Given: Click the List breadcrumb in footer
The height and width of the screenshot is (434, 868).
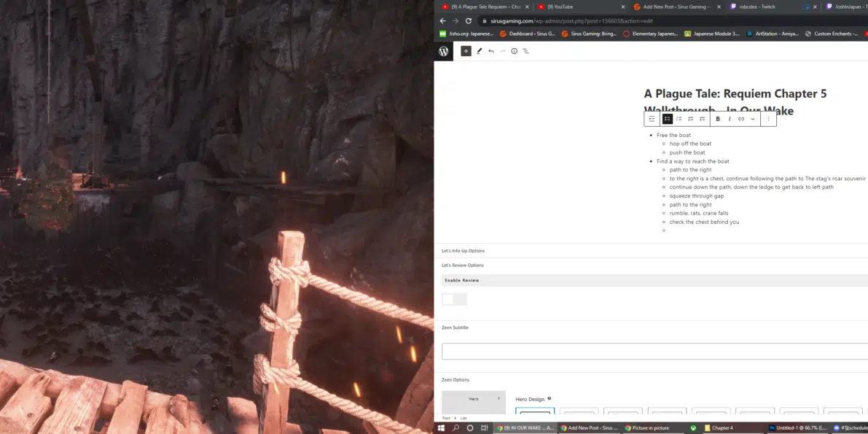Looking at the screenshot, I should point(464,418).
